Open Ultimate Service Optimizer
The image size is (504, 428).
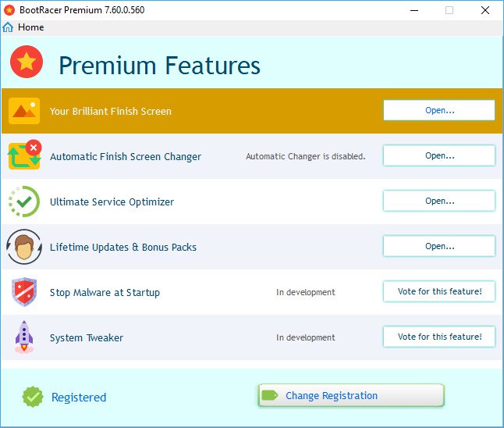pyautogui.click(x=439, y=202)
